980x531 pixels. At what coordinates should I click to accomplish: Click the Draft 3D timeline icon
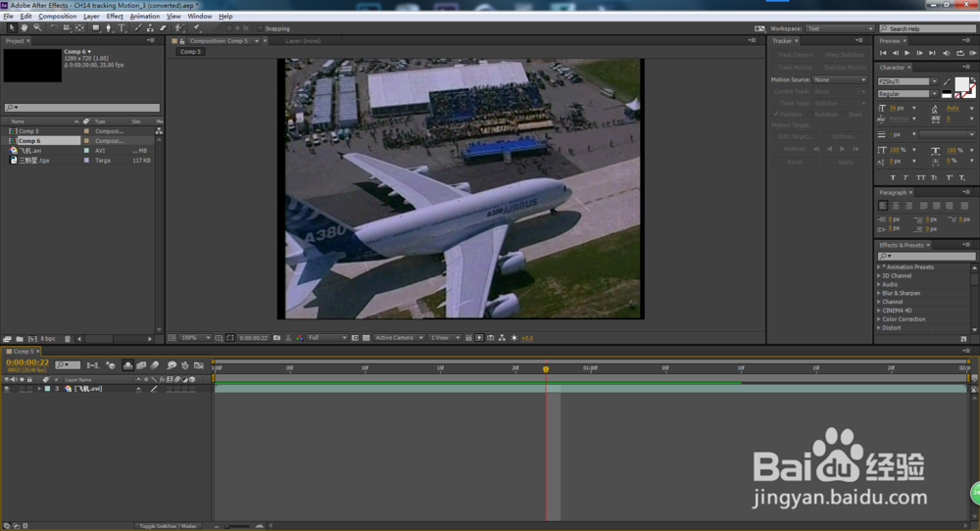pyautogui.click(x=111, y=365)
